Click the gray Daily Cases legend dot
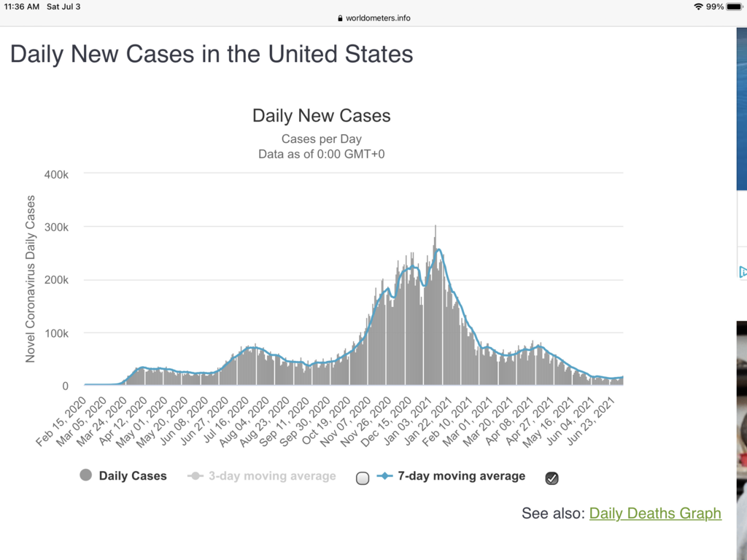The width and height of the screenshot is (747, 560). tap(86, 476)
